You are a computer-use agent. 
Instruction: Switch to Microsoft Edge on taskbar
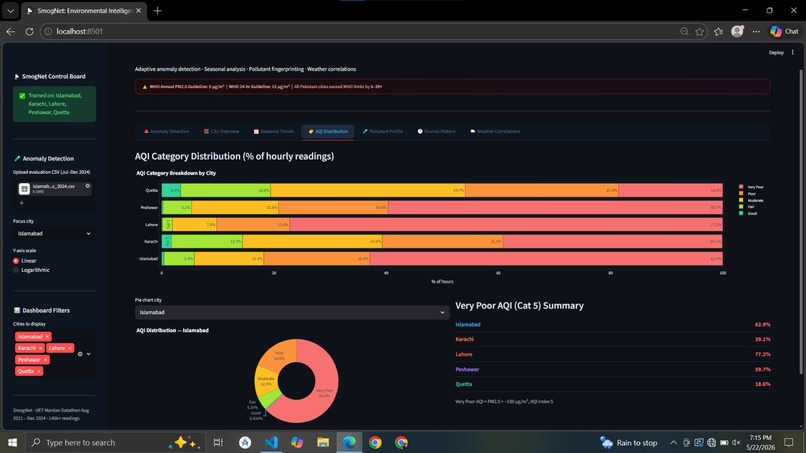click(349, 442)
